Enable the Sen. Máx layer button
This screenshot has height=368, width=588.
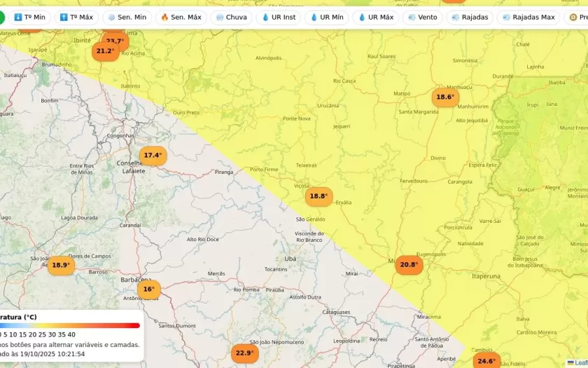pyautogui.click(x=181, y=17)
